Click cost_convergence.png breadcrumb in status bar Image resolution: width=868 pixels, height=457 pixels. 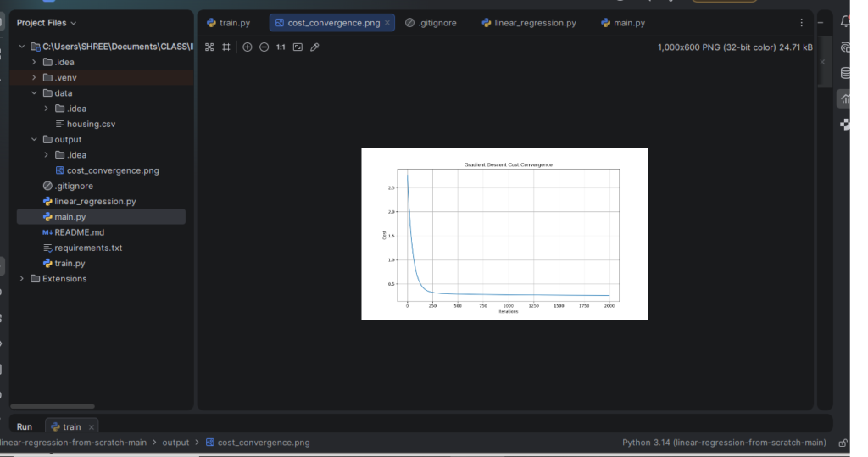pos(258,443)
